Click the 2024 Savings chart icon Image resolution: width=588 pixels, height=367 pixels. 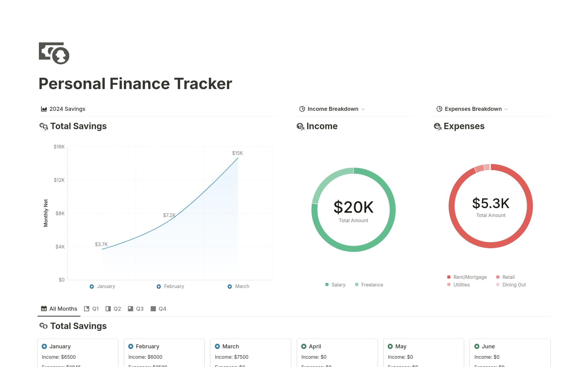[44, 109]
